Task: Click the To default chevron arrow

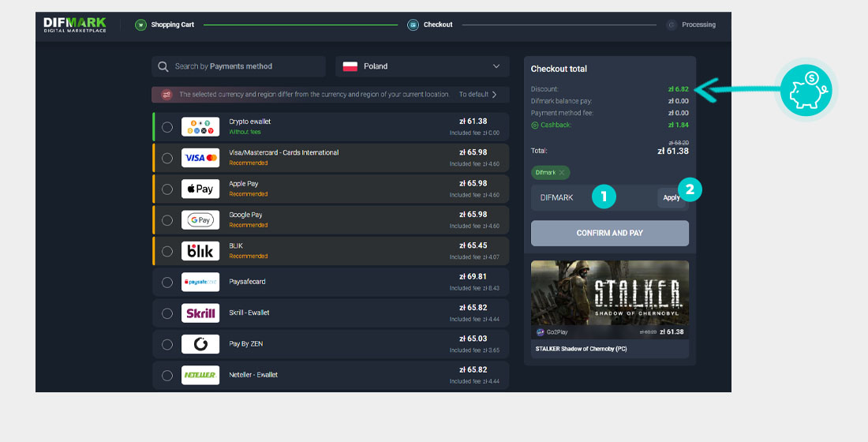Action: pyautogui.click(x=494, y=95)
